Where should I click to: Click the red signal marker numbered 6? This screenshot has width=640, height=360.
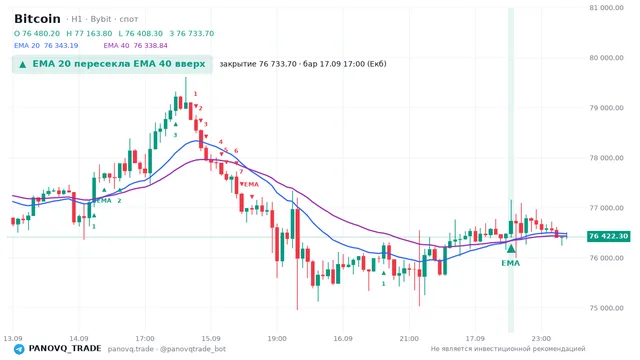(236, 151)
